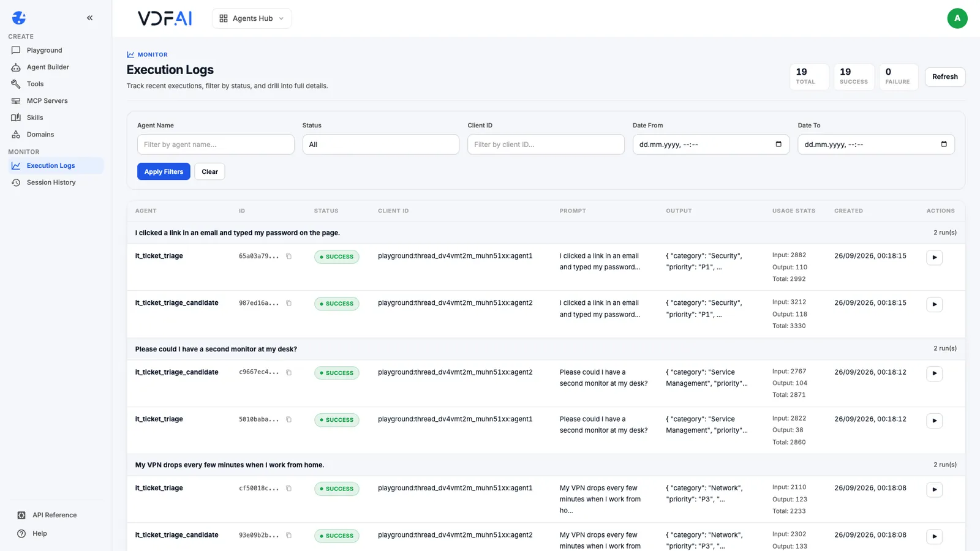Image resolution: width=980 pixels, height=551 pixels.
Task: Open Agent Builder in the sidebar
Action: pos(56,67)
